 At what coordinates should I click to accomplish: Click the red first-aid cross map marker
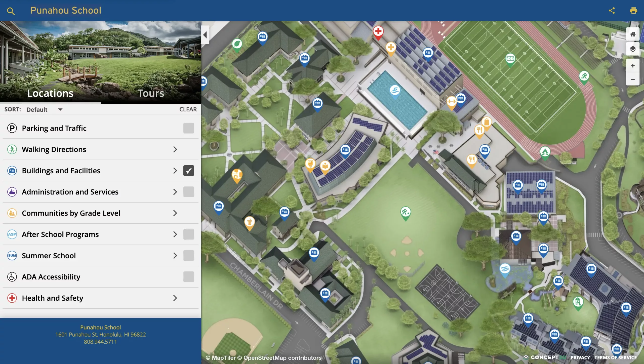coord(378,33)
